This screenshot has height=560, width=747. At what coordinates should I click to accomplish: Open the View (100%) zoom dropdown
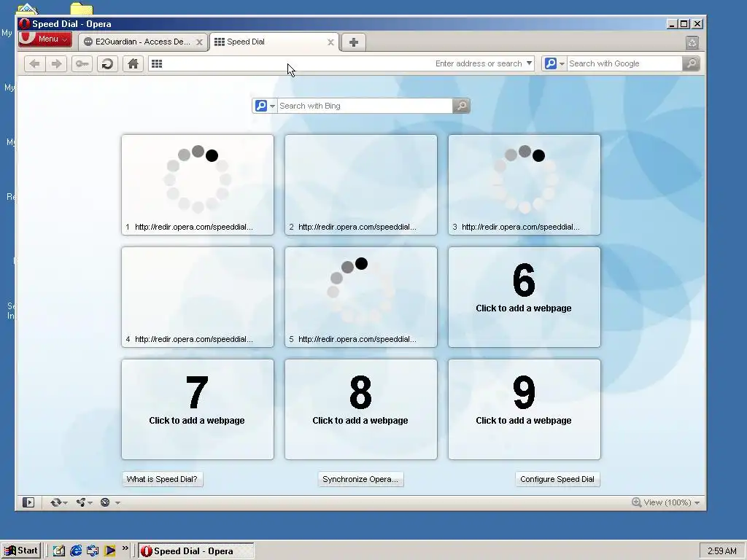tap(671, 502)
